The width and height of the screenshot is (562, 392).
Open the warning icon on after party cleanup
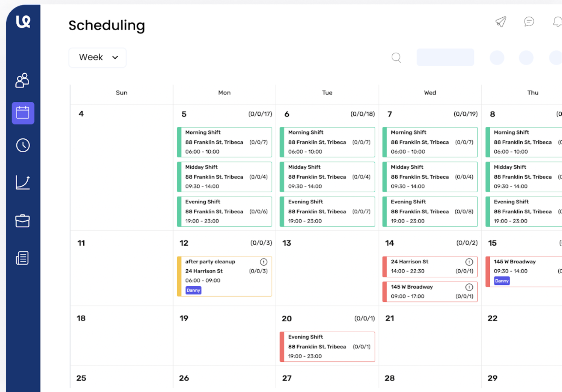(263, 262)
